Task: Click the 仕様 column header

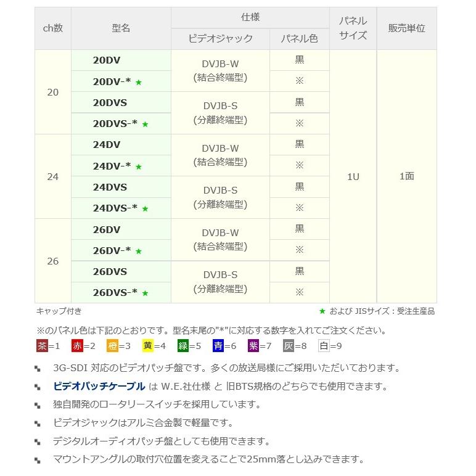Action: click(x=250, y=17)
